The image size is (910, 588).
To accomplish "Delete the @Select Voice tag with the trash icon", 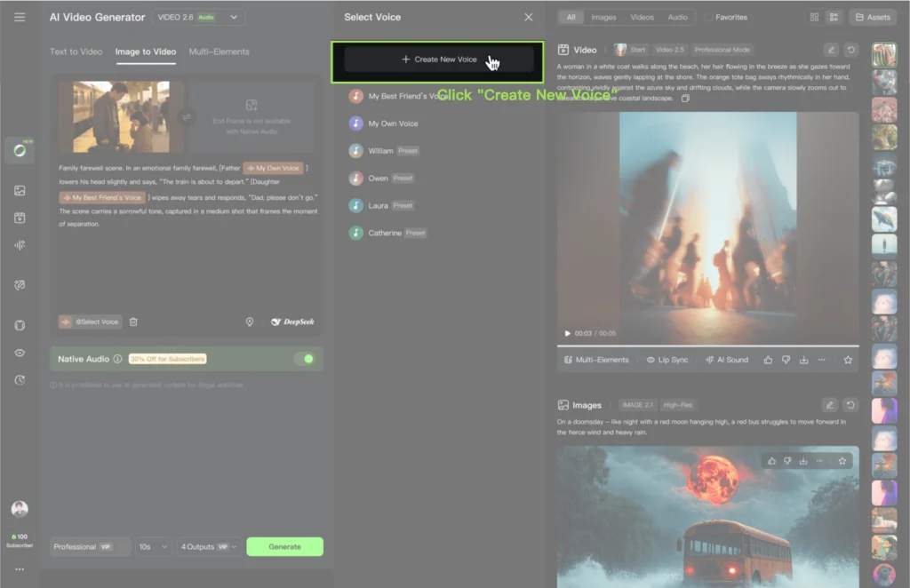I will tap(133, 322).
